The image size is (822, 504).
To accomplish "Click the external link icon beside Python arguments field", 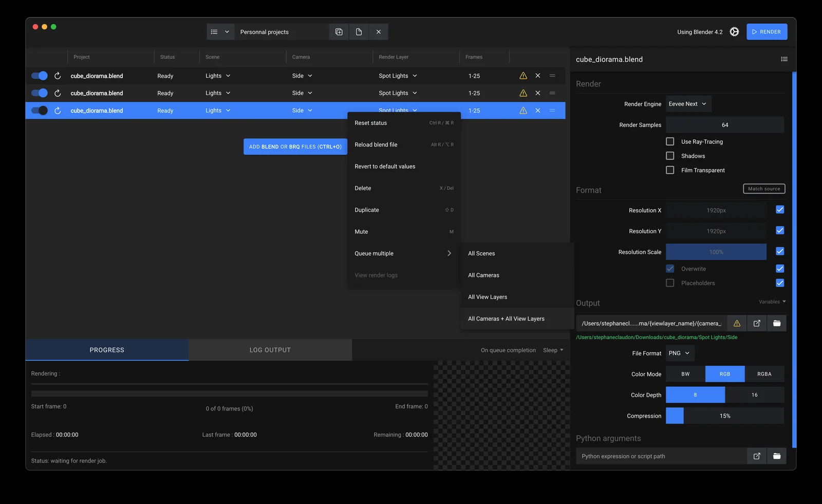I will point(756,456).
